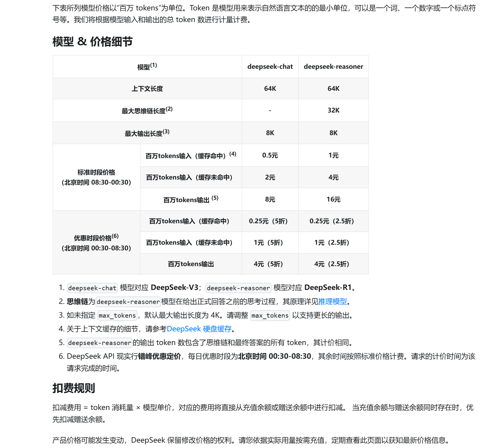Select the 0.25元（2.5折）price cell
The width and height of the screenshot is (497, 448).
[x=333, y=221]
